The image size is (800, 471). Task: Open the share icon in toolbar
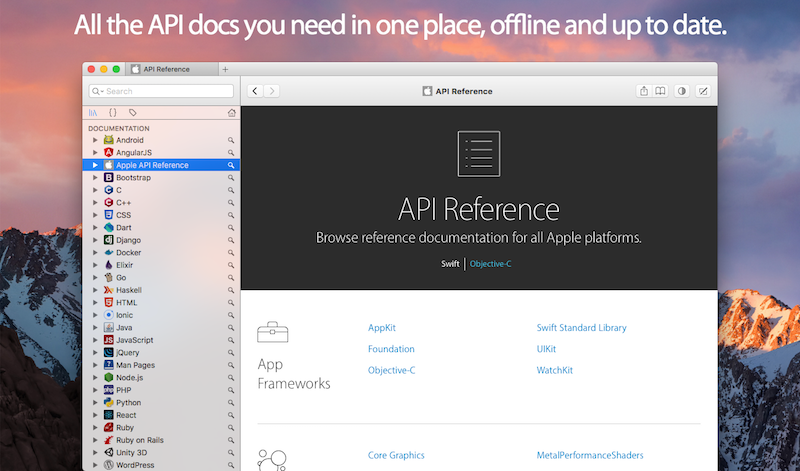point(644,91)
